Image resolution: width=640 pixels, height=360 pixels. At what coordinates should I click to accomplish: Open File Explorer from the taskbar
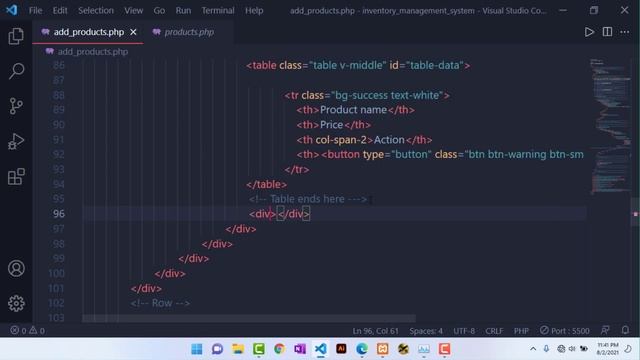pyautogui.click(x=238, y=349)
